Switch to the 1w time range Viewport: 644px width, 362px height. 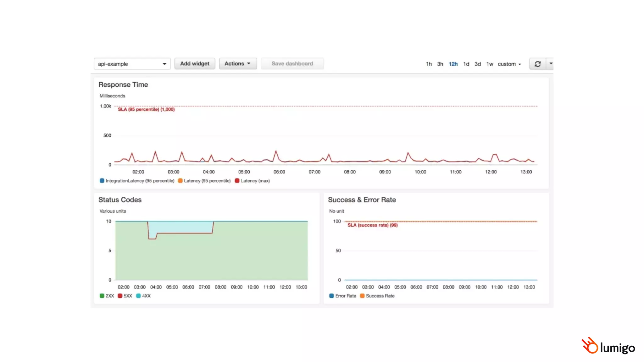(490, 64)
